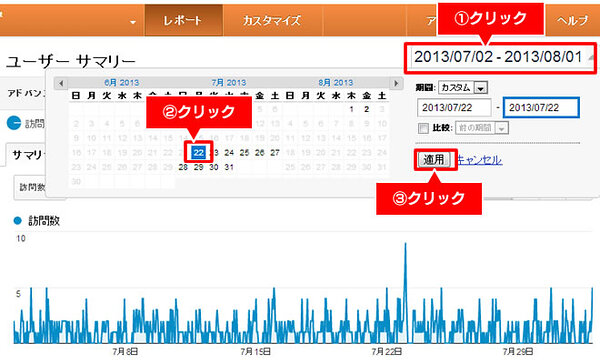
Task: Select the 7月 2013 month header
Action: pos(229,83)
